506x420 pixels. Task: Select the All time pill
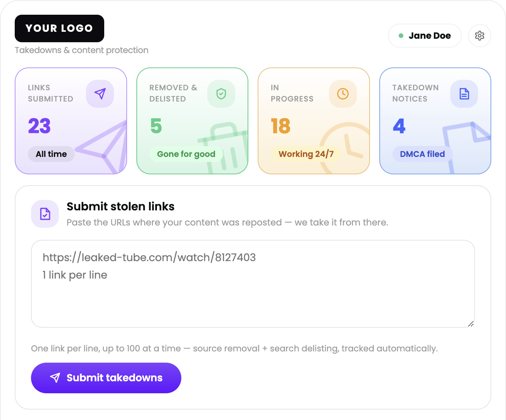coord(51,154)
